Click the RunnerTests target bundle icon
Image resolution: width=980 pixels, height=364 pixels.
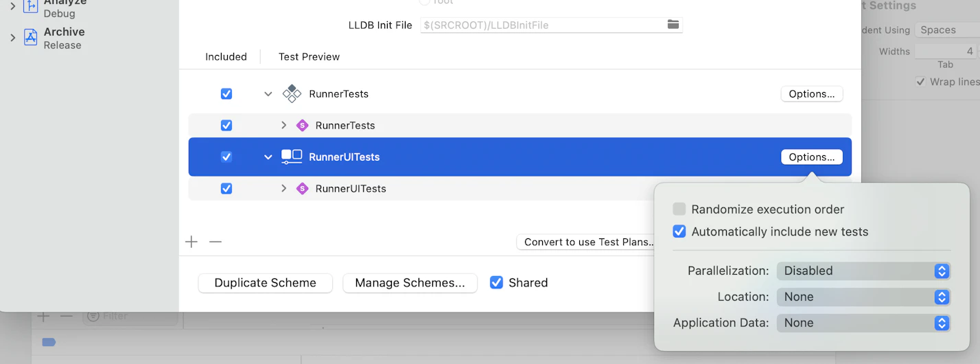coord(292,94)
